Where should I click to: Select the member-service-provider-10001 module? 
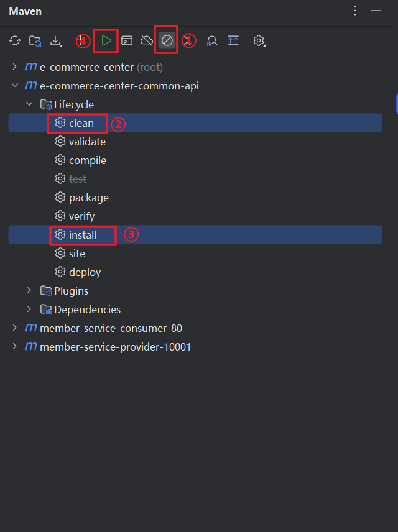coord(115,347)
